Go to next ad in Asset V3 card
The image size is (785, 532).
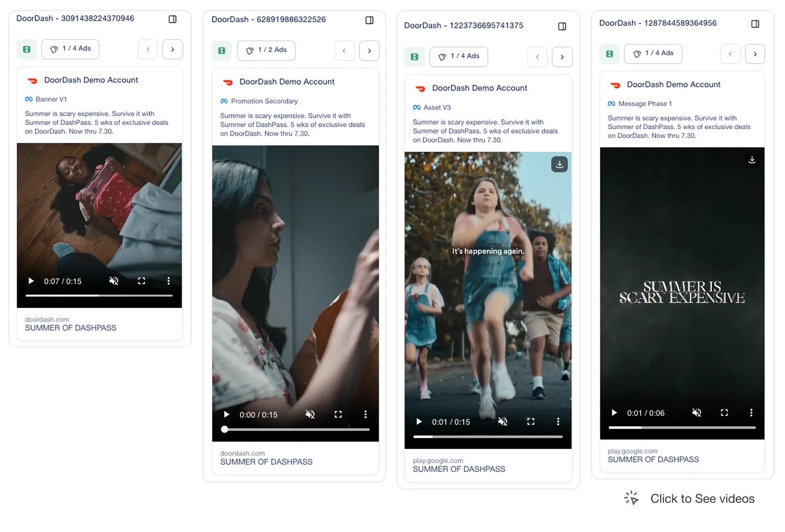pyautogui.click(x=562, y=57)
